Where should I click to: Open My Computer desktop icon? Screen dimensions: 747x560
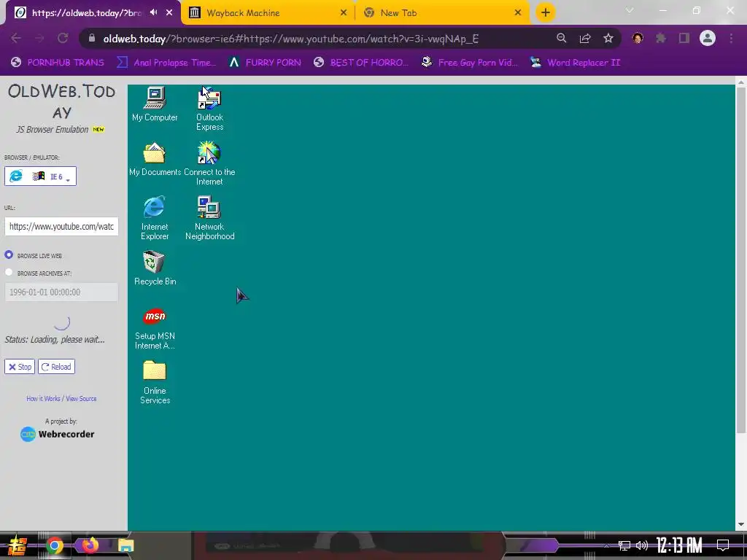click(155, 104)
